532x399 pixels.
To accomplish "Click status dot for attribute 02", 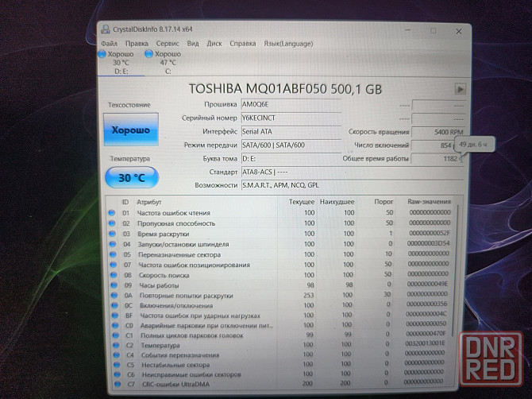I will (x=112, y=223).
